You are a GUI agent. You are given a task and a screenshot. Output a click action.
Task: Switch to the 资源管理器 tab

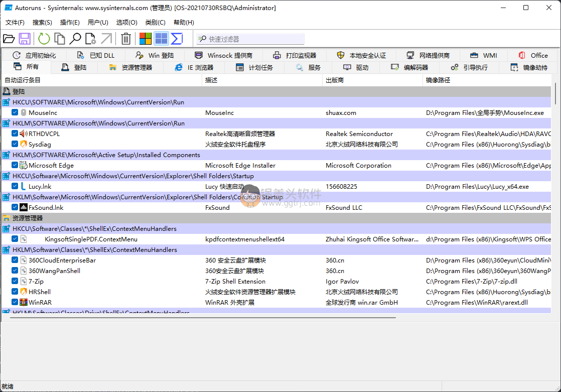pos(130,67)
